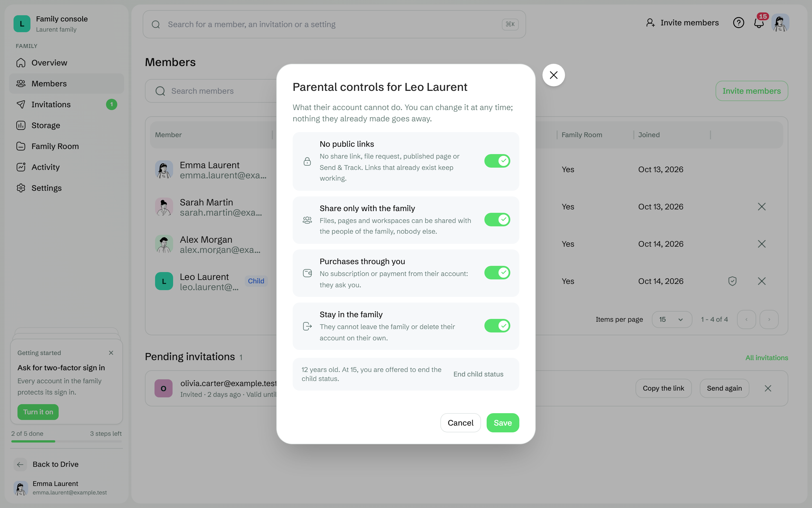Select Members in the sidebar

point(67,84)
